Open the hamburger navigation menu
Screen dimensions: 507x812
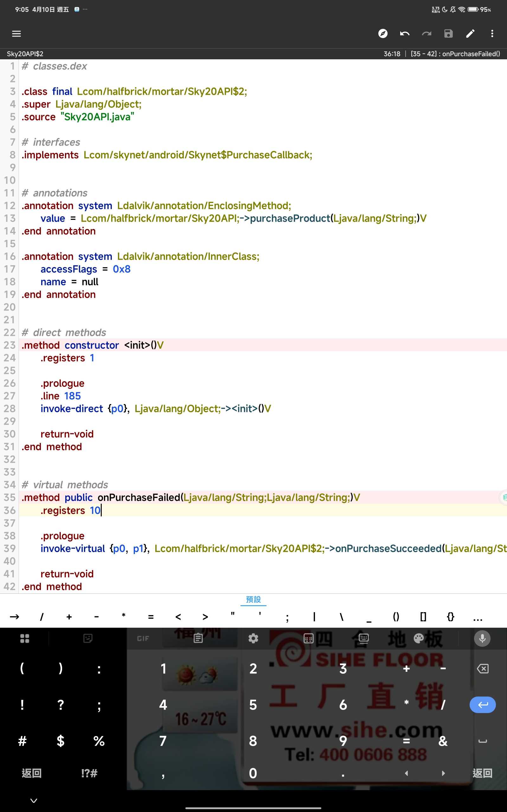click(16, 34)
